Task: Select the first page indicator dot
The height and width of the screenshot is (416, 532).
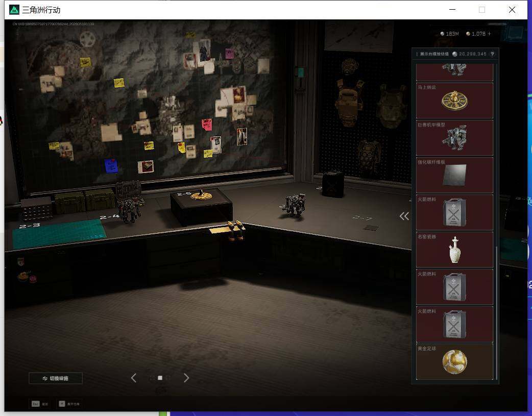Action: [x=152, y=378]
